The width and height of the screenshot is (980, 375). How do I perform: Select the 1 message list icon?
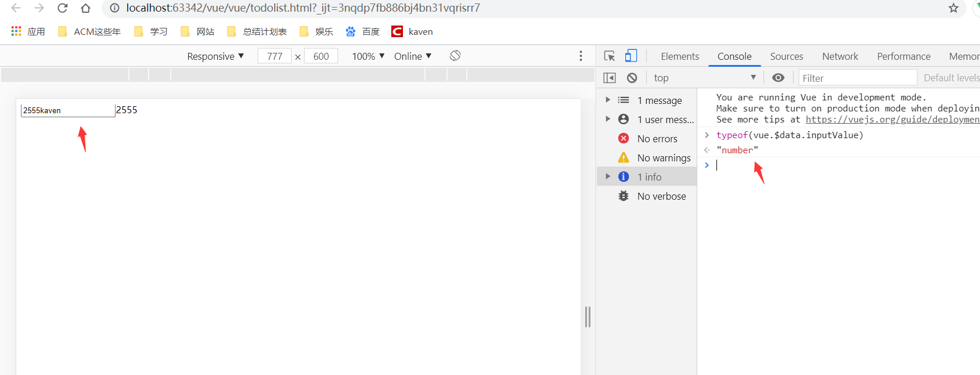coord(624,100)
